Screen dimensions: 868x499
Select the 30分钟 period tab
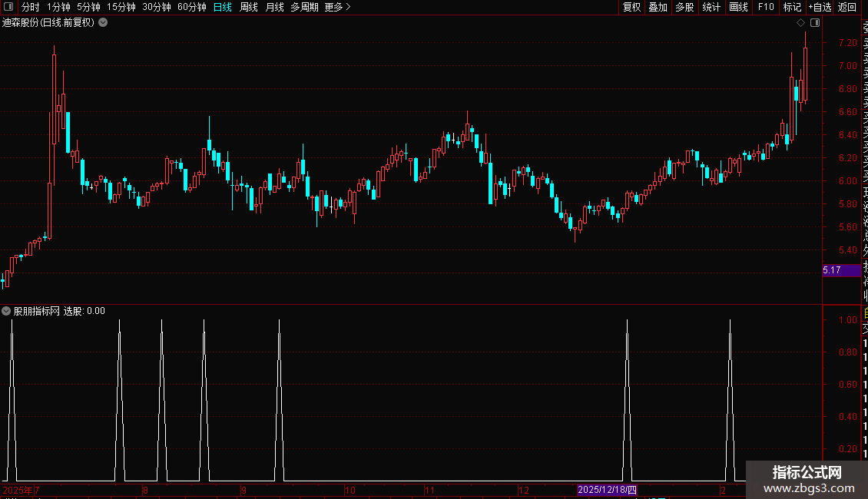pos(157,7)
